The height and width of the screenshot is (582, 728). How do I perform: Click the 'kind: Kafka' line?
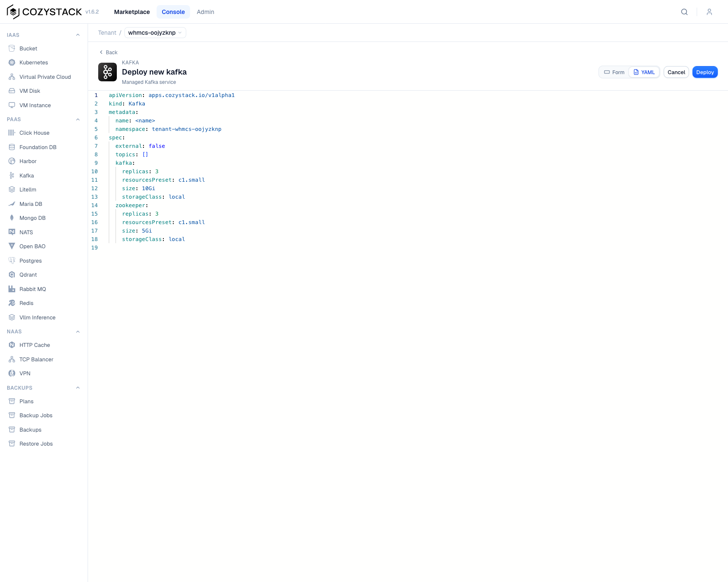(x=127, y=104)
